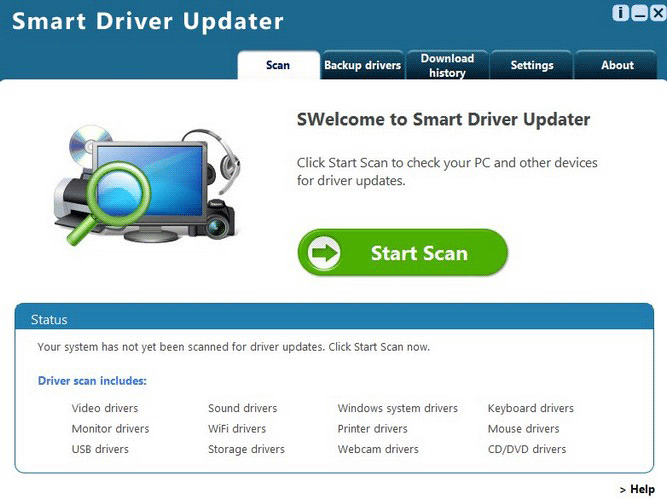
Task: Close the Smart Driver Updater window
Action: click(658, 13)
